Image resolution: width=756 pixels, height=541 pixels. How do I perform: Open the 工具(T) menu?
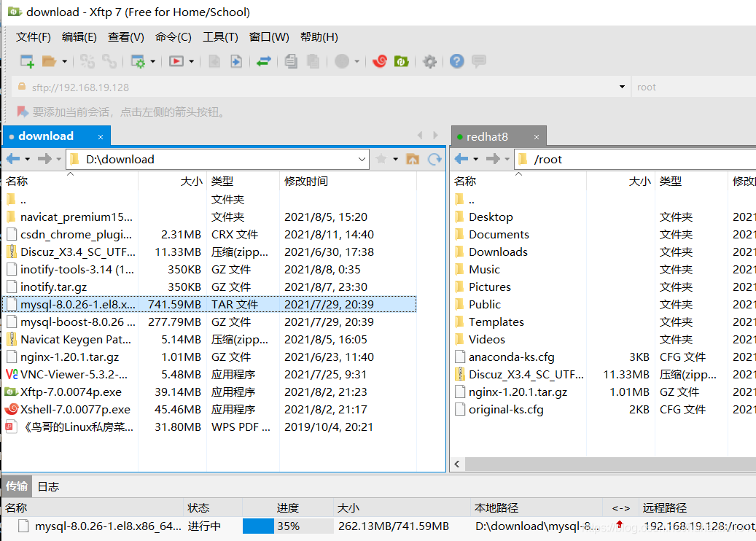pos(220,36)
